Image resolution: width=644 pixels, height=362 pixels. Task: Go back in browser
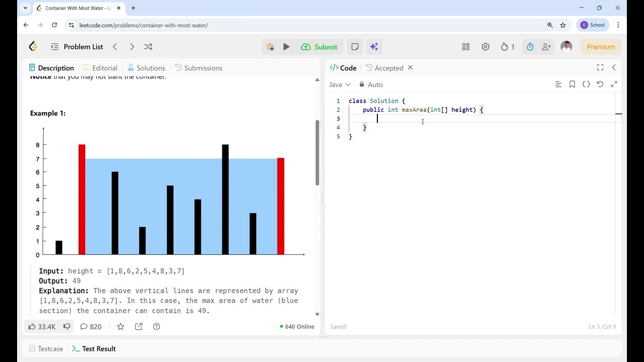pyautogui.click(x=26, y=25)
